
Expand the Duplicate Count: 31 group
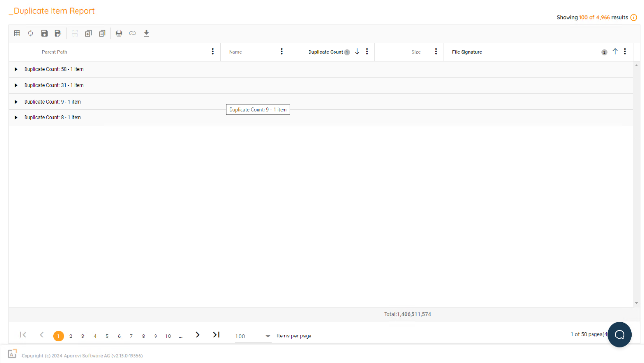point(16,85)
